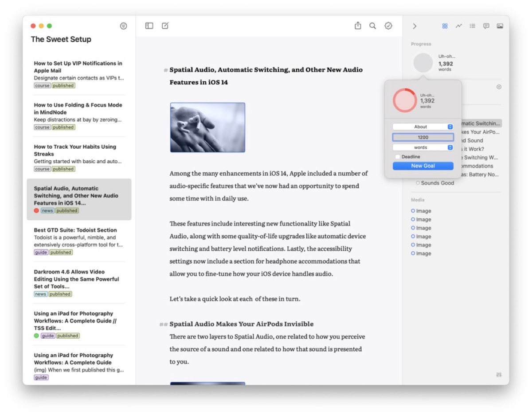The width and height of the screenshot is (532, 415).
Task: Open 'How to Use Folding & Focus Mode' sheet
Action: pyautogui.click(x=79, y=116)
